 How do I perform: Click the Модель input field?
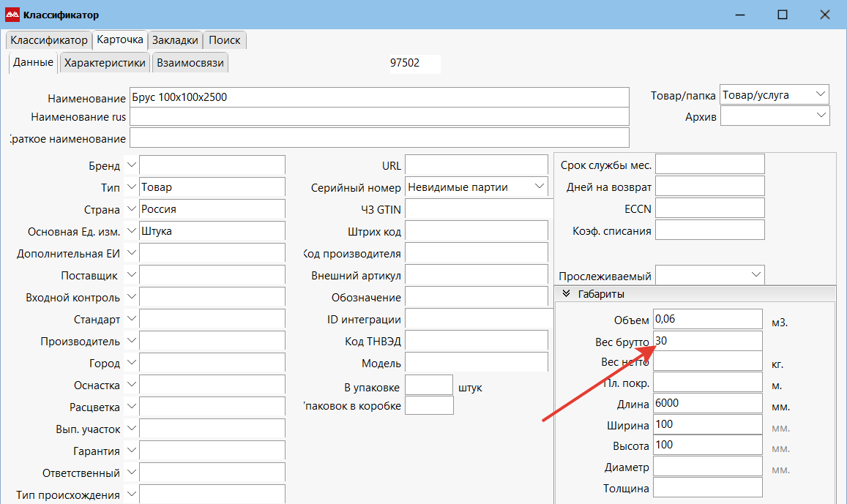tap(477, 363)
